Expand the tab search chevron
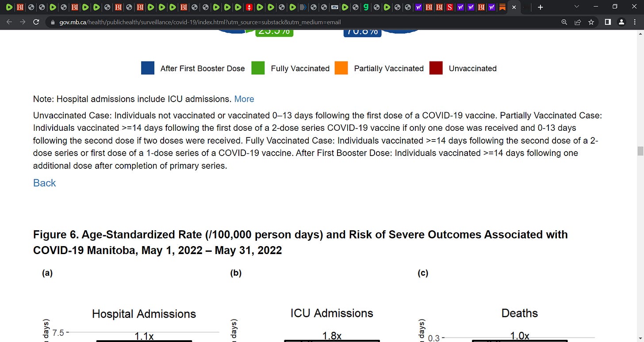This screenshot has width=644, height=342. coord(576,7)
